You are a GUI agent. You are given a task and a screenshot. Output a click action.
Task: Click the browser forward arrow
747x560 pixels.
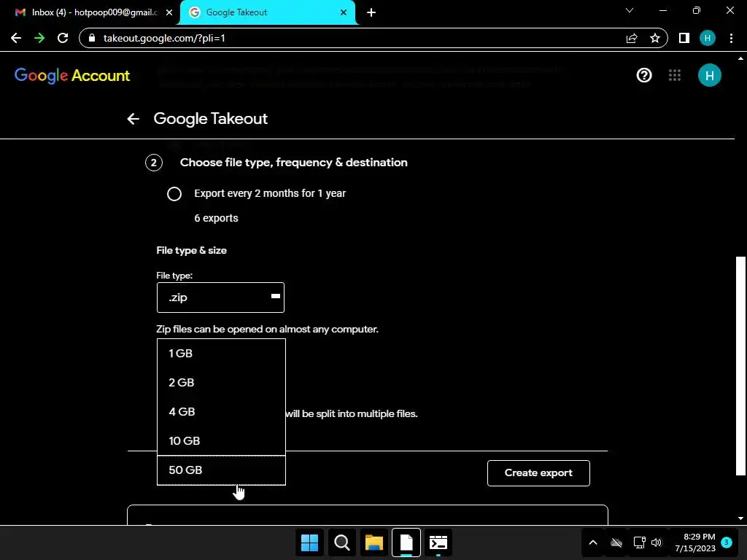click(x=39, y=38)
